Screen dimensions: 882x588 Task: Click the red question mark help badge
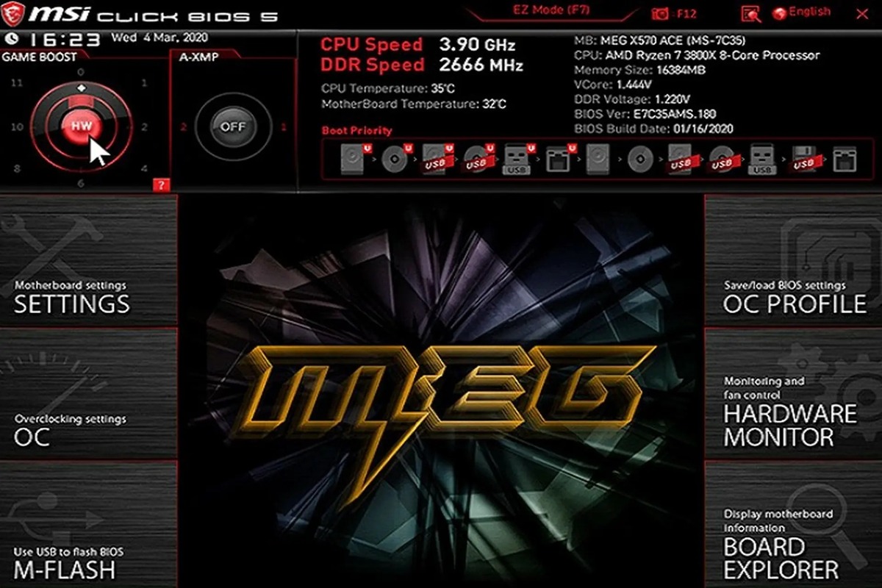[162, 184]
